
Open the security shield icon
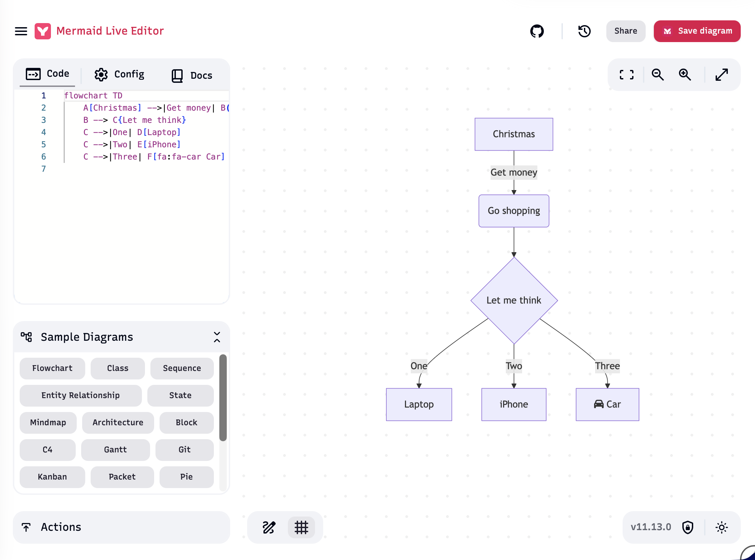(x=688, y=527)
